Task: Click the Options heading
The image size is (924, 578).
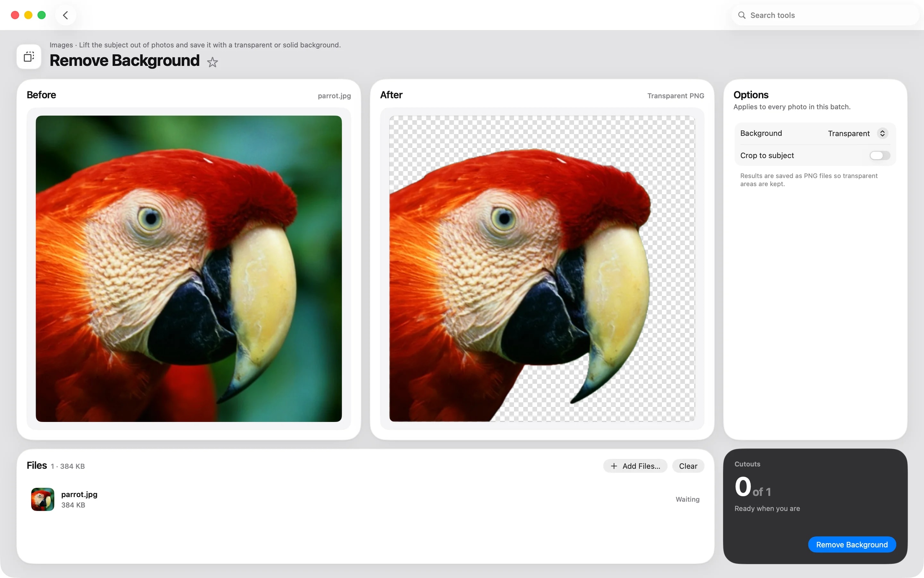Action: 751,95
